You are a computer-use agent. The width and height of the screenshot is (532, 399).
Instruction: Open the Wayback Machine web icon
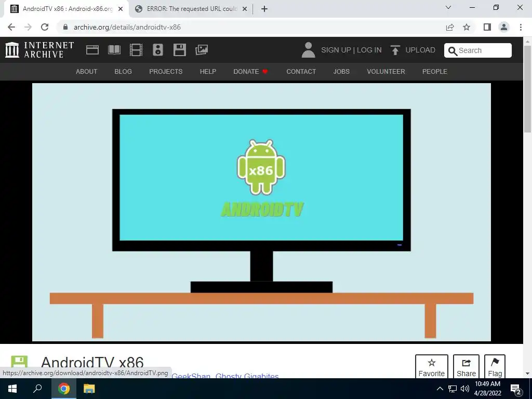(92, 50)
